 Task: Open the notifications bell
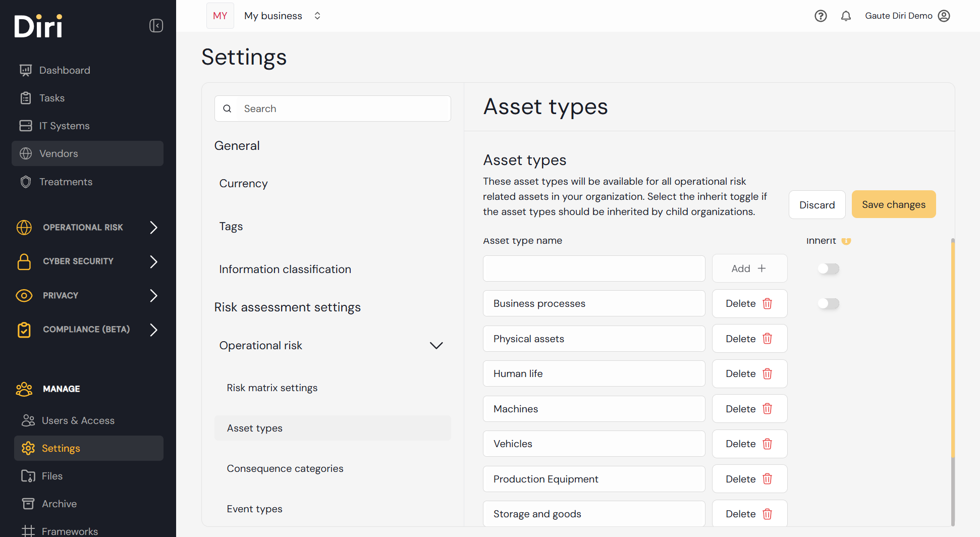[846, 16]
